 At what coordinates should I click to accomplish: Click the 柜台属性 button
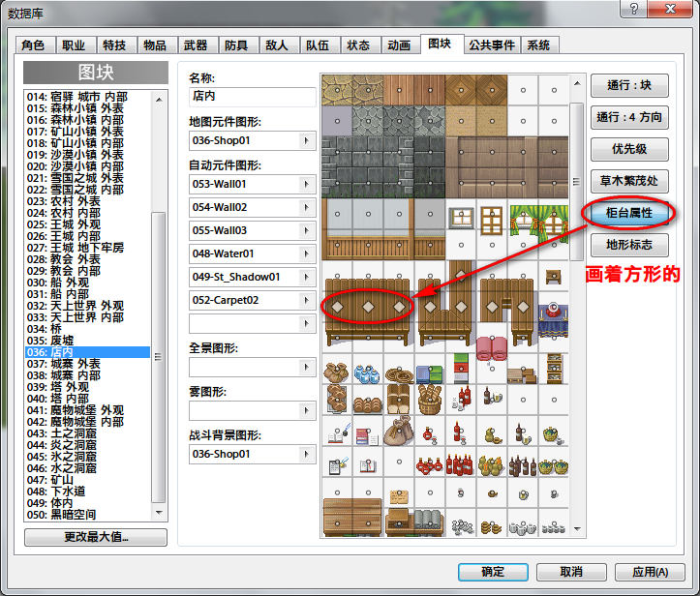629,213
